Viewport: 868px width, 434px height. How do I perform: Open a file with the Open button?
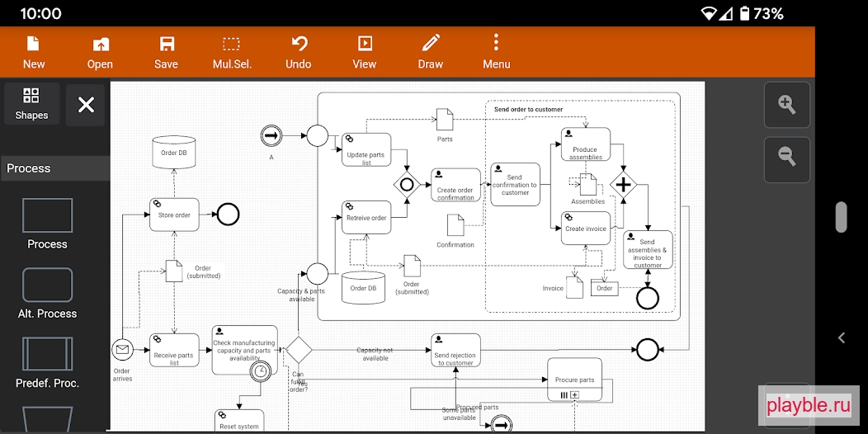click(x=100, y=53)
